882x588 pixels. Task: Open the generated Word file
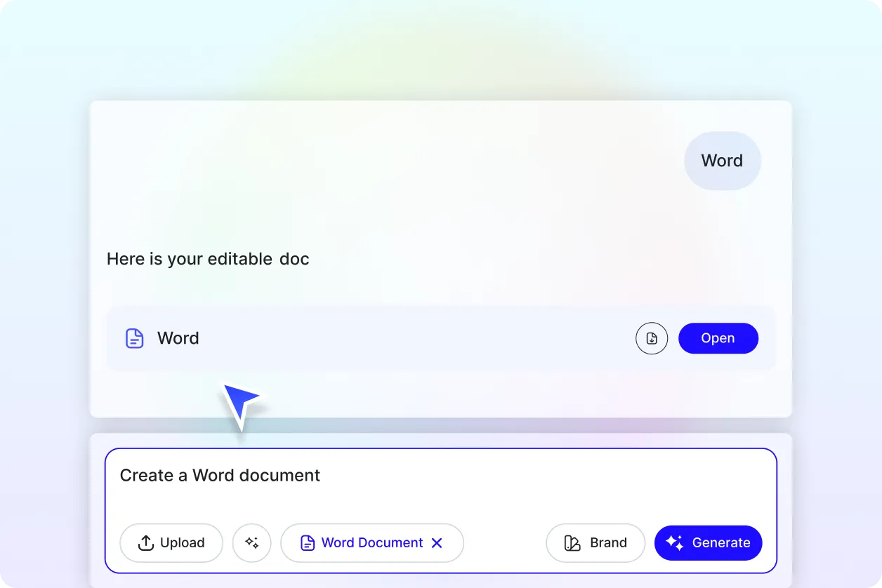pos(718,338)
